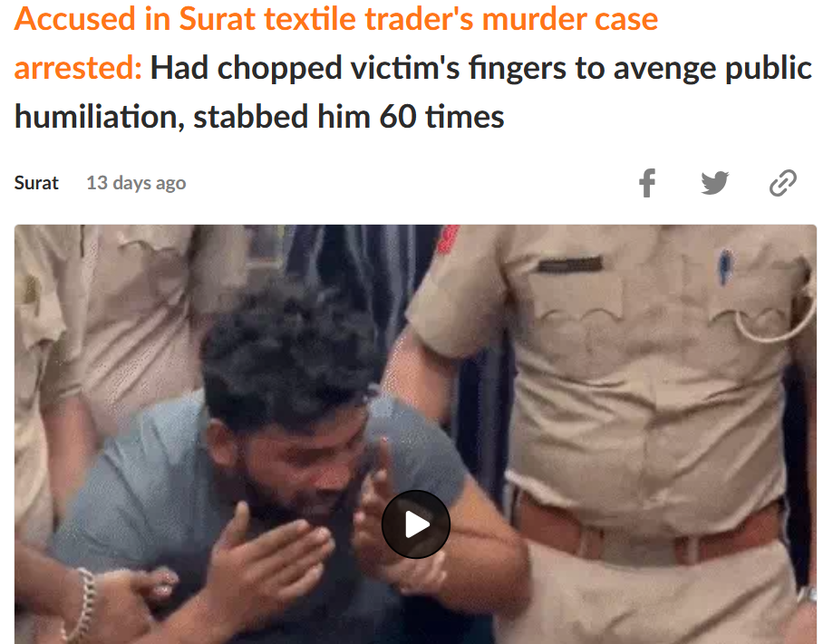Click the '13 days ago' timestamp

tap(136, 183)
